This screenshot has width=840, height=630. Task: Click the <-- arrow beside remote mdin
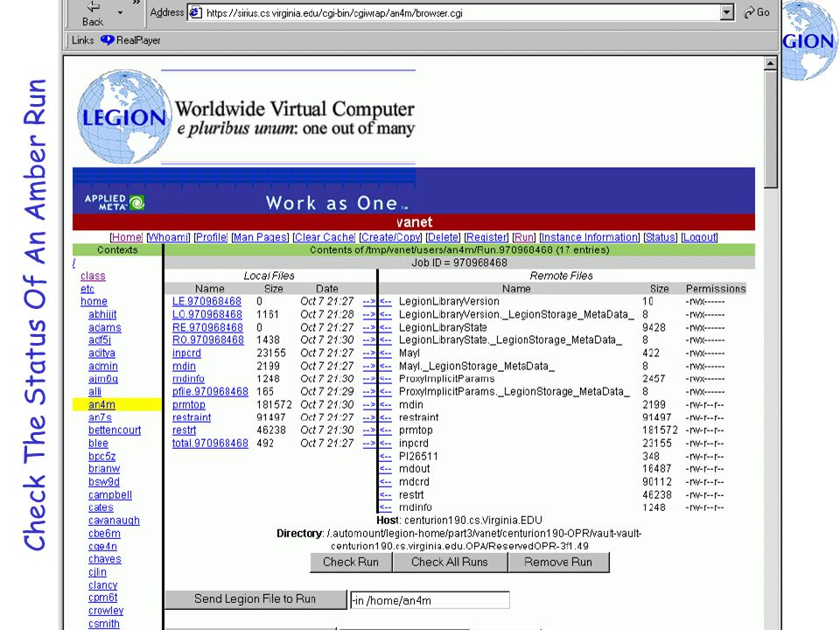(x=385, y=405)
